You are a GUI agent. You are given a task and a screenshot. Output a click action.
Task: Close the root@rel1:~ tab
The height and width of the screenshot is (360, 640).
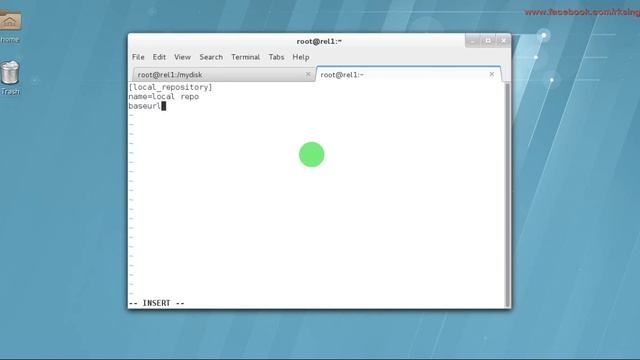pos(491,74)
